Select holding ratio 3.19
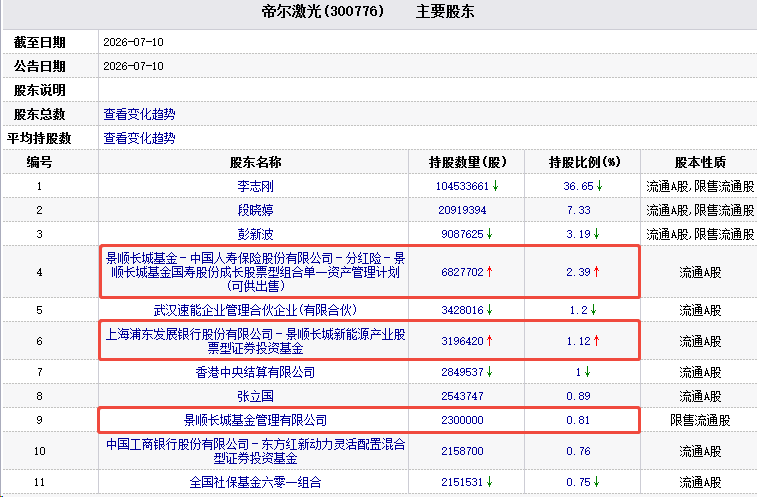Viewport: 757px width, 497px height. pyautogui.click(x=578, y=234)
